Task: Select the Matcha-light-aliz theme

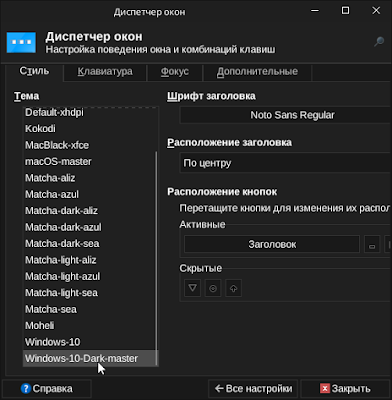Action: click(90, 260)
